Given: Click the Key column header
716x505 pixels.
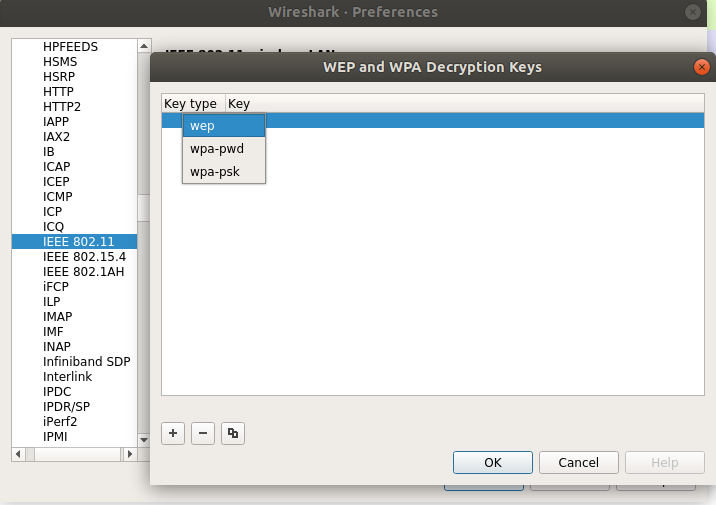Looking at the screenshot, I should pos(465,104).
